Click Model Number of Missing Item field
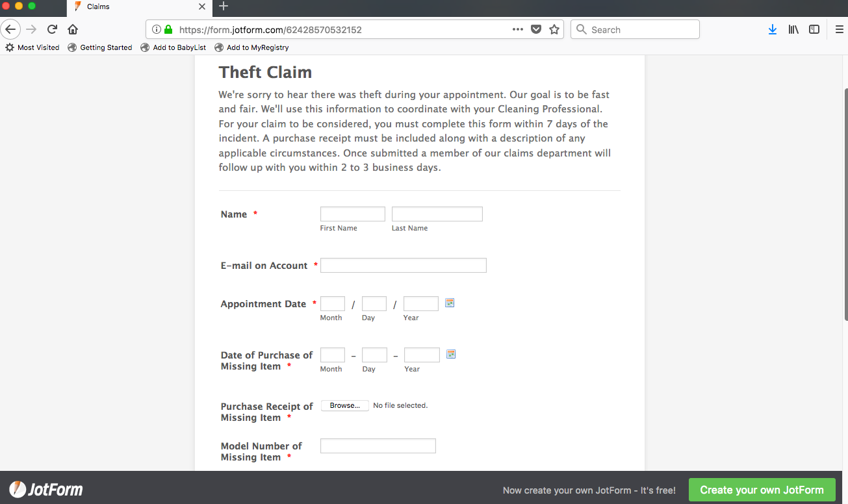The height and width of the screenshot is (504, 848). point(378,446)
